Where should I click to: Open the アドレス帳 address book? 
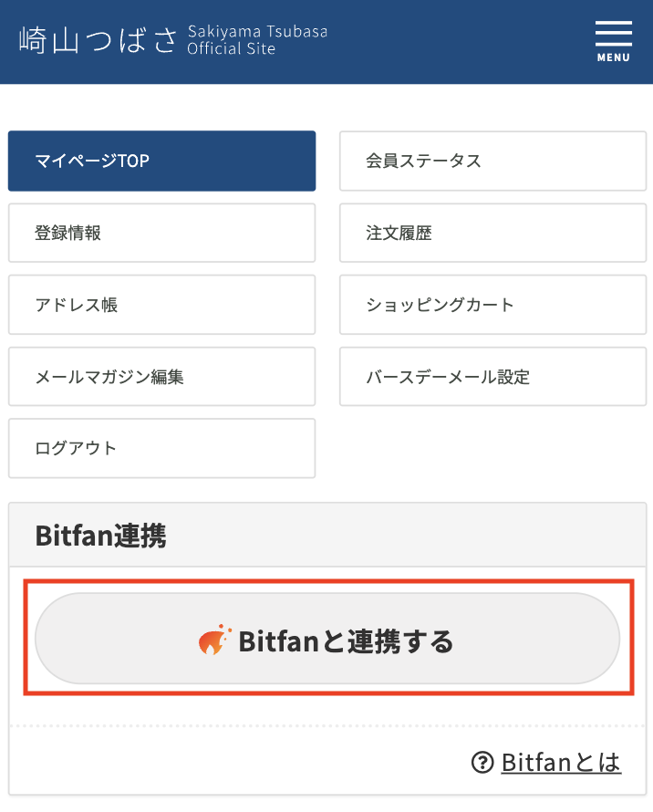coord(161,305)
